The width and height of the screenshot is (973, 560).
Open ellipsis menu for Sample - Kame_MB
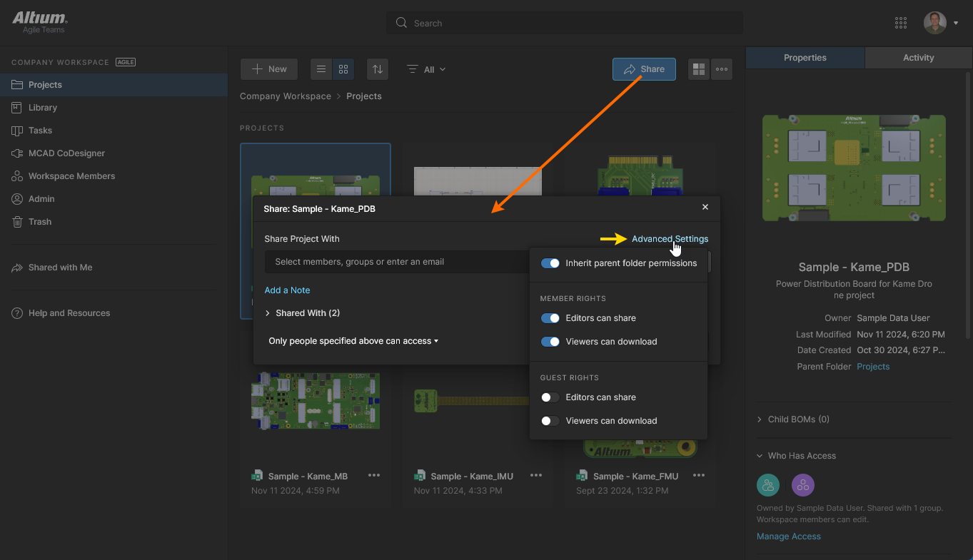click(374, 476)
